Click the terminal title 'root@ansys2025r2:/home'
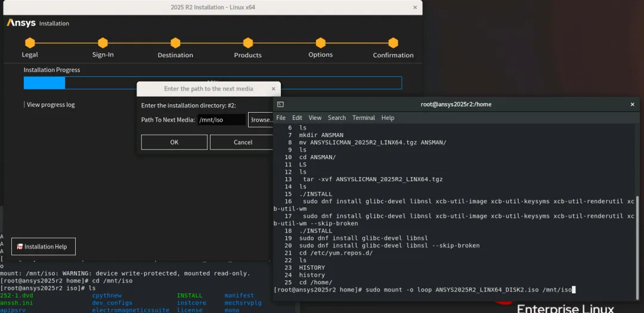 [456, 104]
